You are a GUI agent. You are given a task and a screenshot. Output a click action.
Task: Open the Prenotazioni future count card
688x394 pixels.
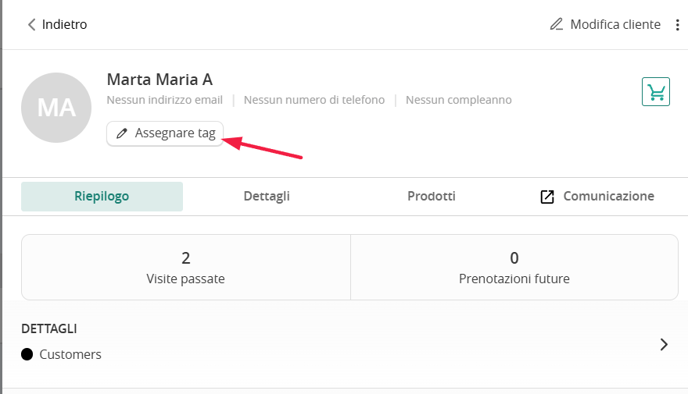click(514, 268)
